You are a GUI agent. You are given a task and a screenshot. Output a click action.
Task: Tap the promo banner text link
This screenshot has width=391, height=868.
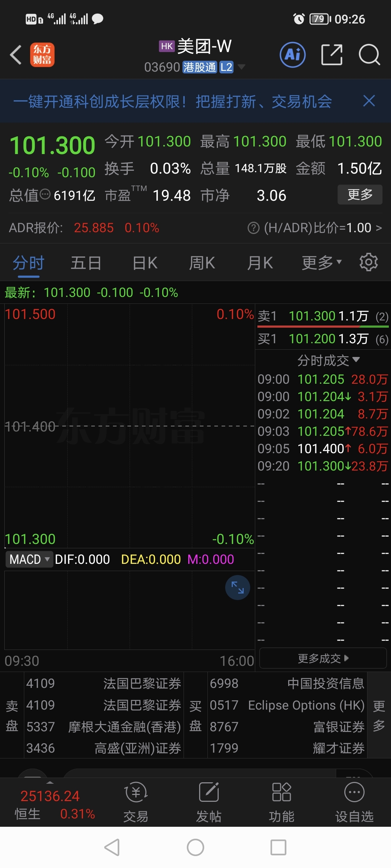(173, 102)
